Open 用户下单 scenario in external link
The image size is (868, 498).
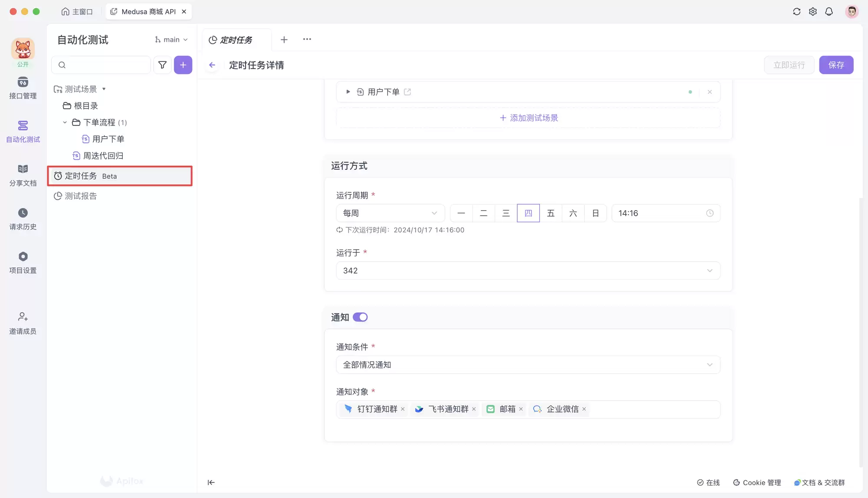click(x=407, y=92)
